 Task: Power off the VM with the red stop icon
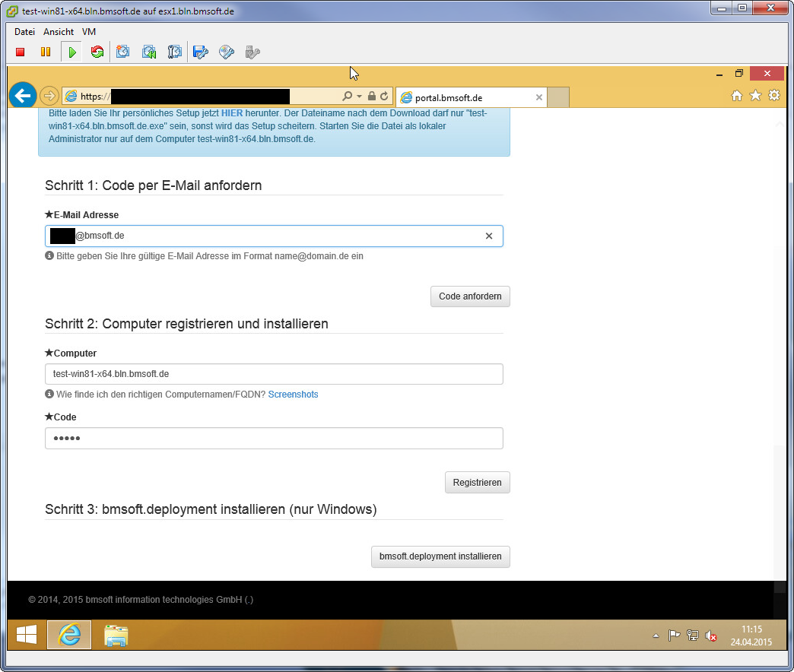click(x=21, y=52)
